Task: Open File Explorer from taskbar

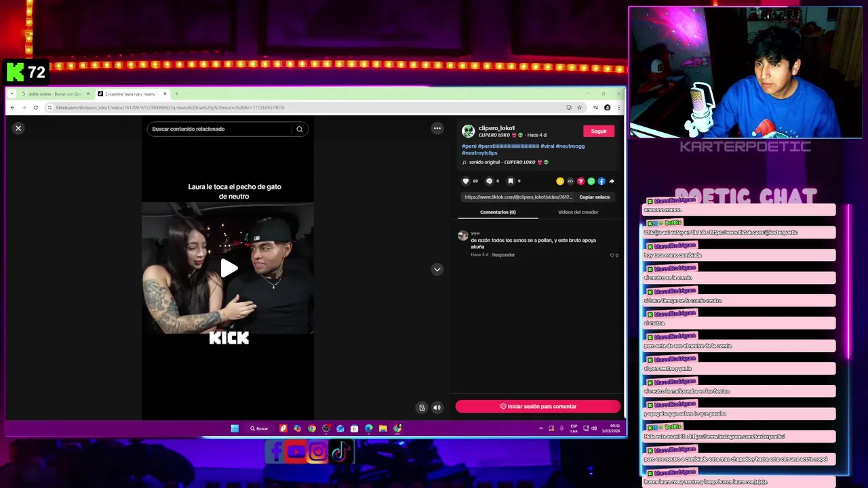Action: click(x=383, y=428)
